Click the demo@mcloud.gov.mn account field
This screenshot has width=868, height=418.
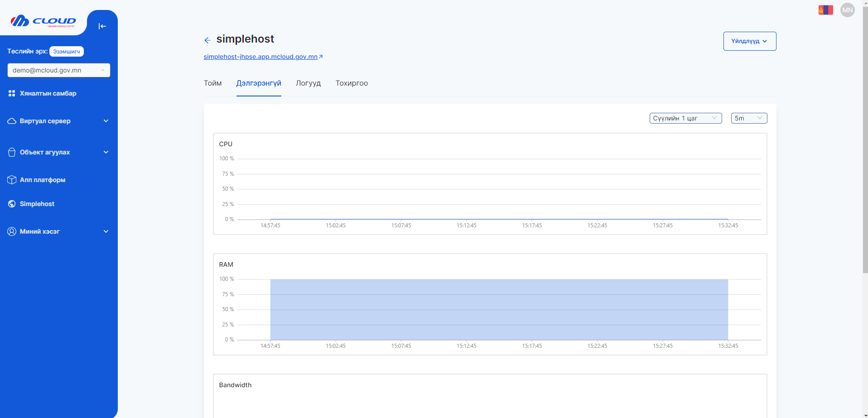click(x=58, y=70)
